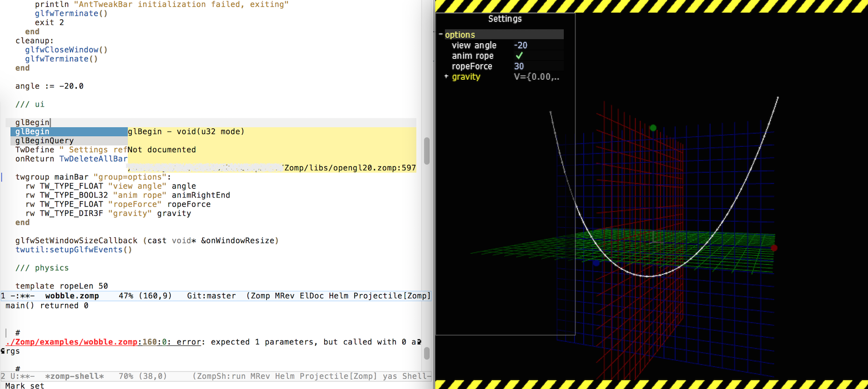
Task: Click the *zomp-shell* buffer name in mode line
Action: (74, 376)
